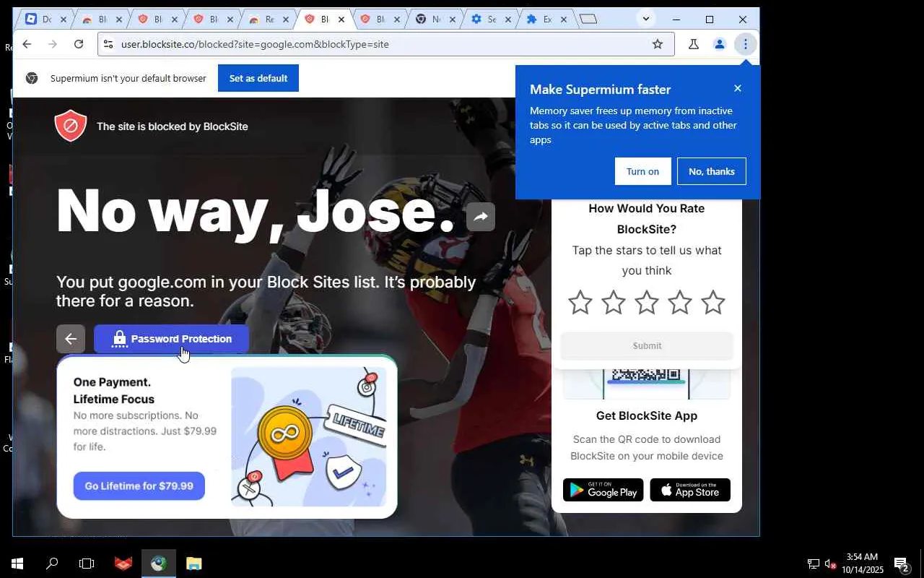Screen dimensions: 924x578
Task: Click the network icon in system tray
Action: pyautogui.click(x=814, y=564)
